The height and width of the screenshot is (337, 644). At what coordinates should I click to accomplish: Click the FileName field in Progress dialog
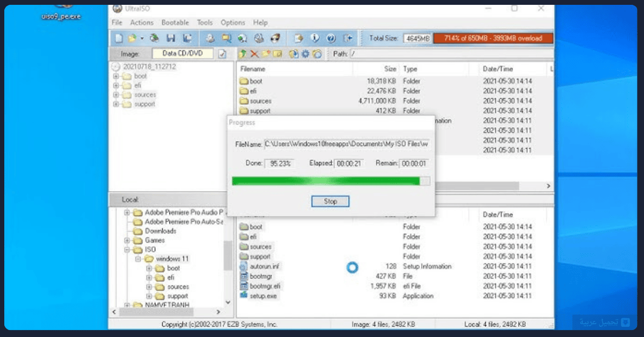[346, 144]
